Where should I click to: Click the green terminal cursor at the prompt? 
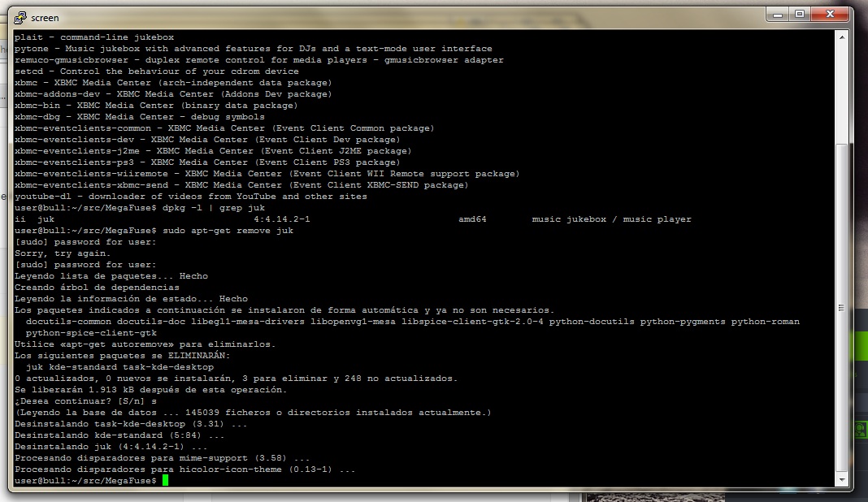point(166,480)
